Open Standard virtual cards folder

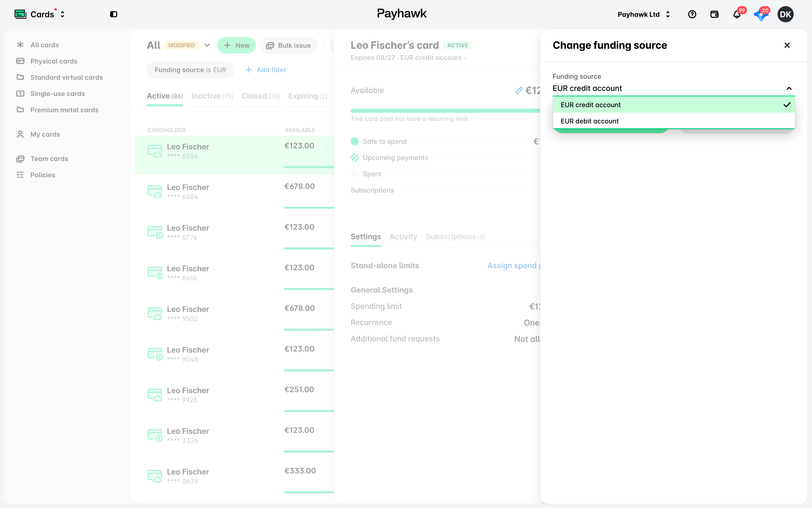point(66,77)
